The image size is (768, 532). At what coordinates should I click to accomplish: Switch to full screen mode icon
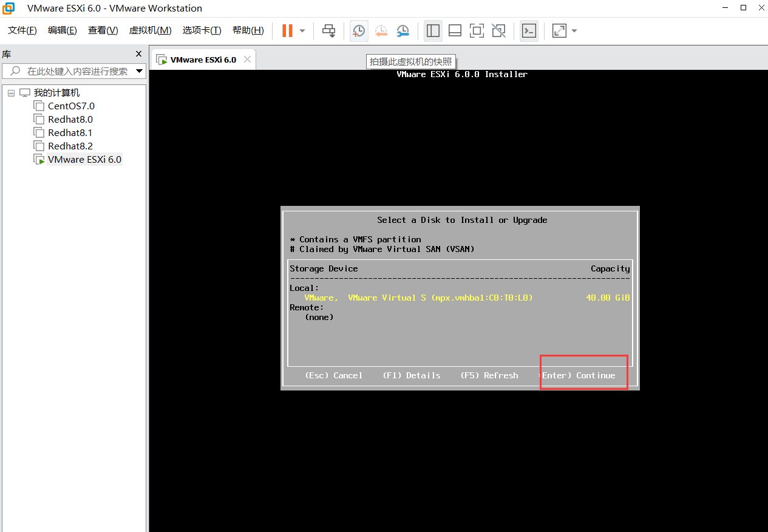(477, 30)
